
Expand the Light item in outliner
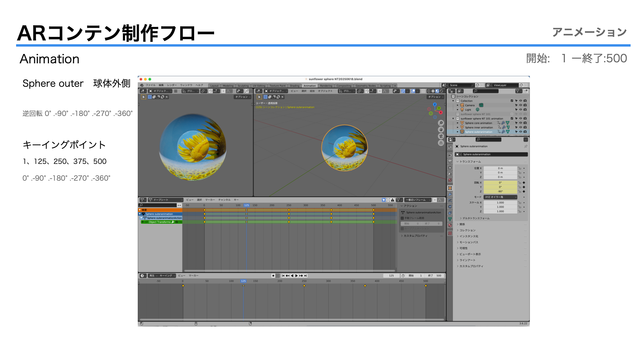coord(458,110)
